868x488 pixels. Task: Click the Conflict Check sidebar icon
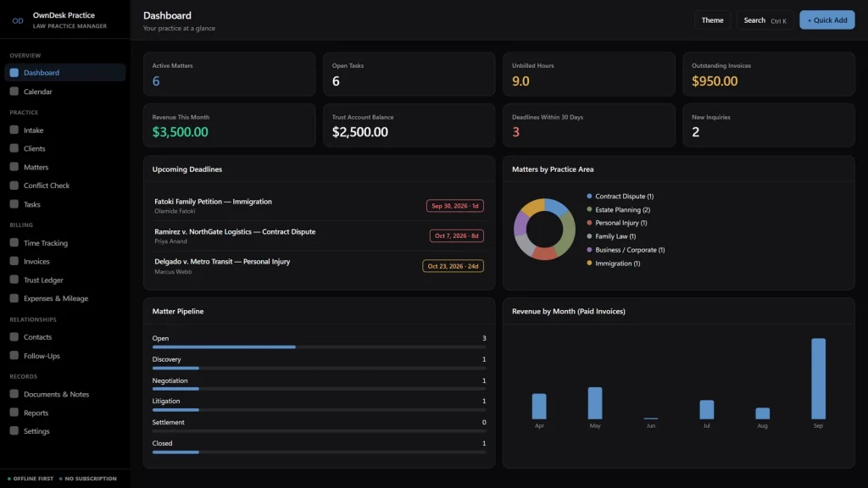pyautogui.click(x=14, y=186)
